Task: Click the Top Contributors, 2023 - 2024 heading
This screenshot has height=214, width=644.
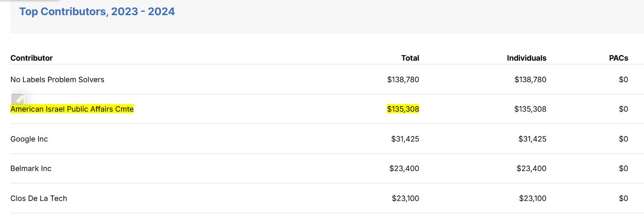Action: click(97, 11)
